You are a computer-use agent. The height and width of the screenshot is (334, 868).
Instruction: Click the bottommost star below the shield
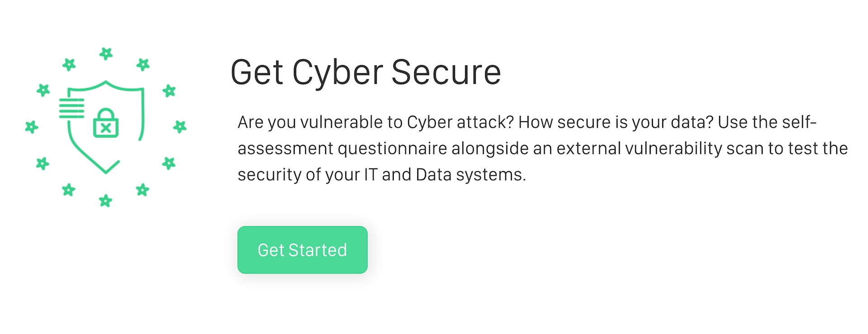106,200
